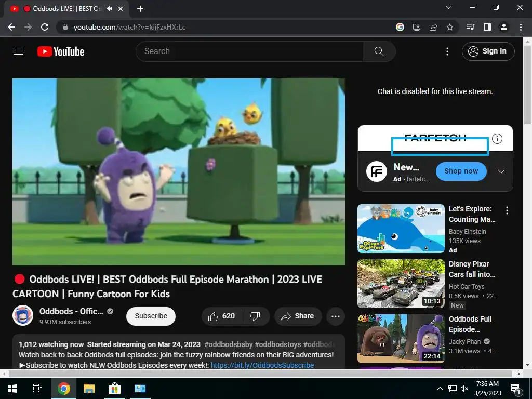Click the Share button

click(298, 316)
